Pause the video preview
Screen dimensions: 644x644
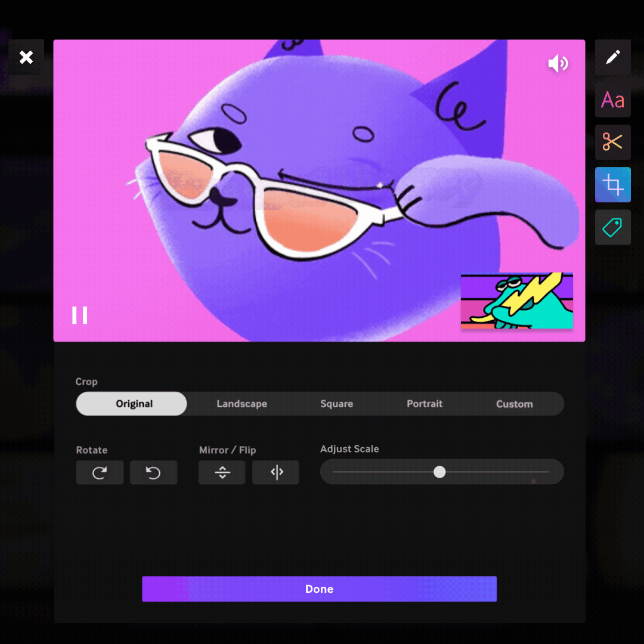80,315
